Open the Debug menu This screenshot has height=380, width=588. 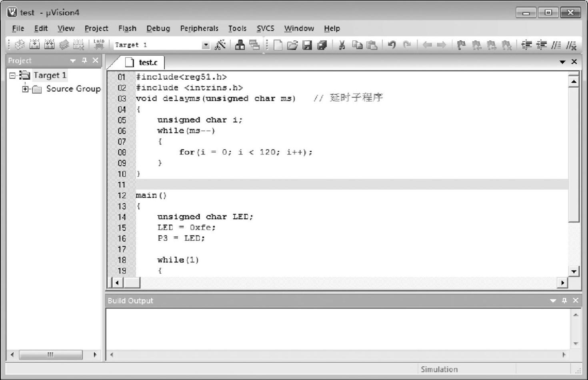158,28
